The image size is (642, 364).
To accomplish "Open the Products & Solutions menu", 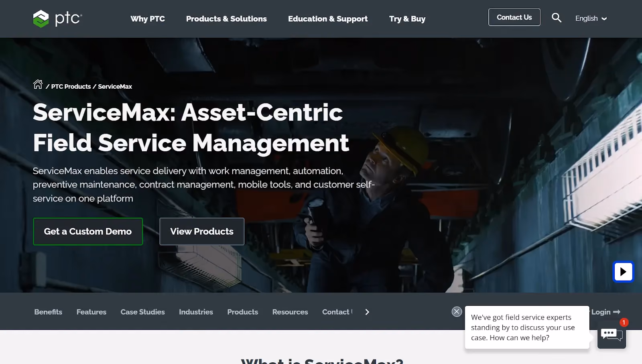I will (226, 19).
